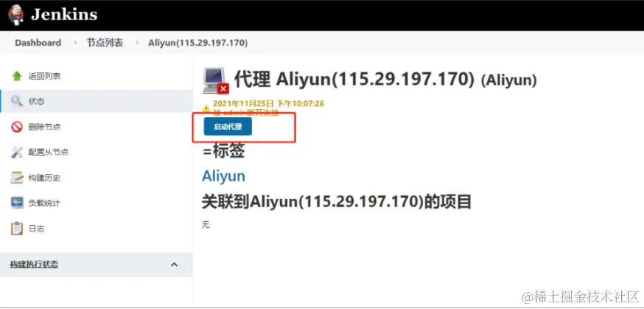Open the 节点列表 breadcrumb link
This screenshot has width=644, height=309.
click(x=105, y=43)
